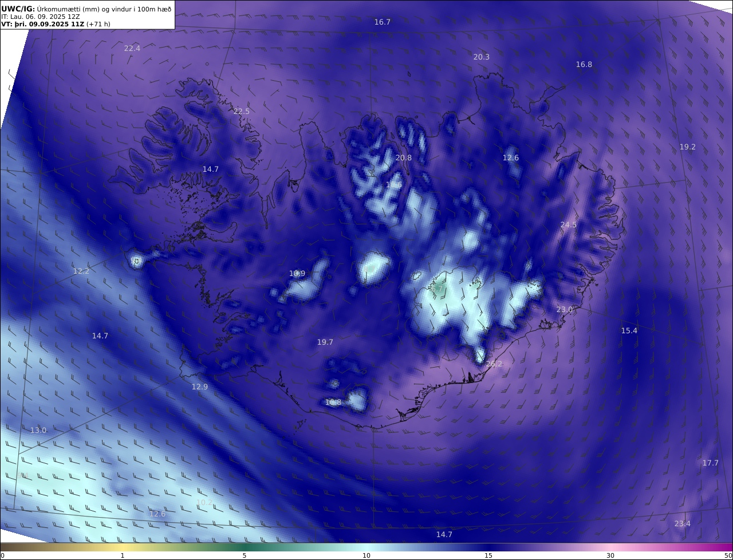Click the 30 tick on the color scale
Viewport: 733px width, 560px height.
[x=610, y=555]
